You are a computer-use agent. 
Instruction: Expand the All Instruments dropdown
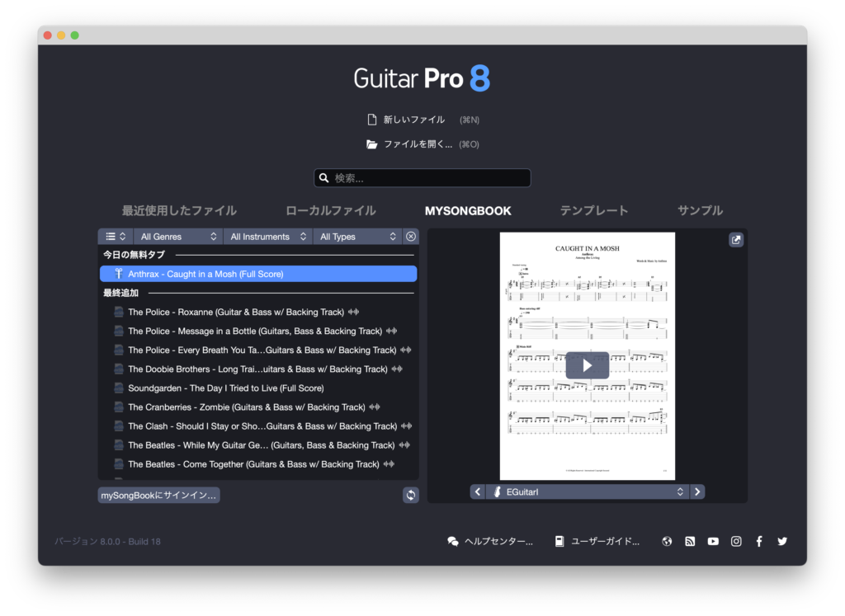point(267,237)
